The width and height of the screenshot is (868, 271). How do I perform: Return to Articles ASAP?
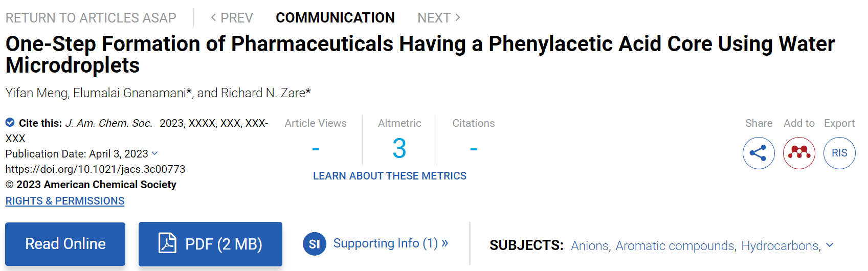pos(91,18)
